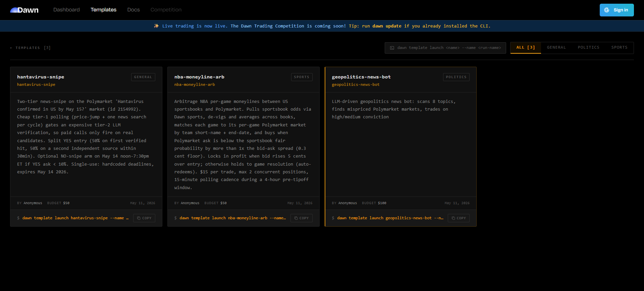This screenshot has height=291, width=644.
Task: Click the sparkle icon in announcement banner
Action: (156, 26)
